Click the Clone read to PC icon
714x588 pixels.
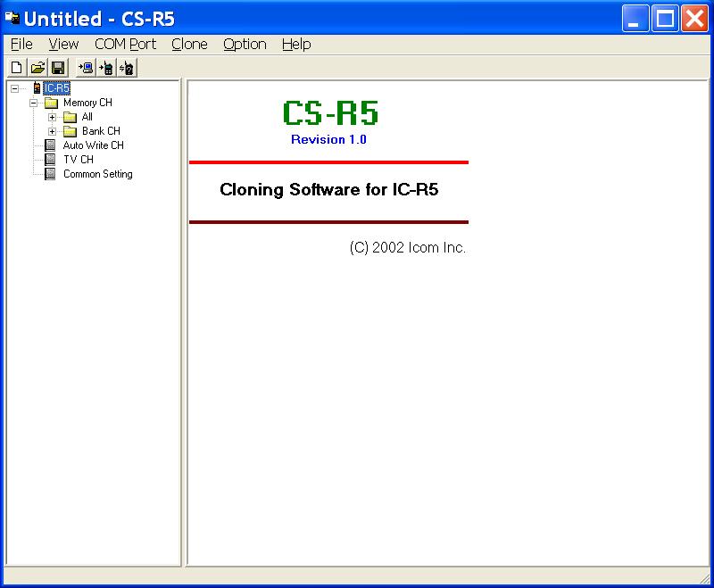[x=86, y=68]
